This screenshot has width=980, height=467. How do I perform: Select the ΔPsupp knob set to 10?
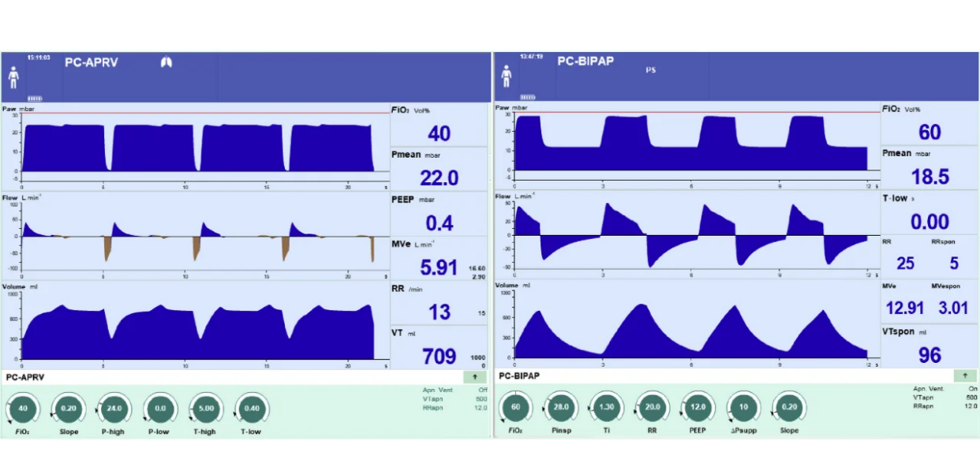pos(743,408)
